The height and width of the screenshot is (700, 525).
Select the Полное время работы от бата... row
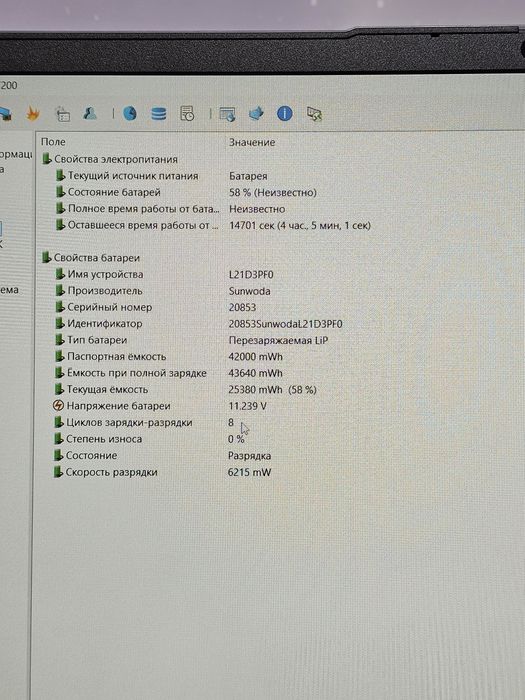144,209
